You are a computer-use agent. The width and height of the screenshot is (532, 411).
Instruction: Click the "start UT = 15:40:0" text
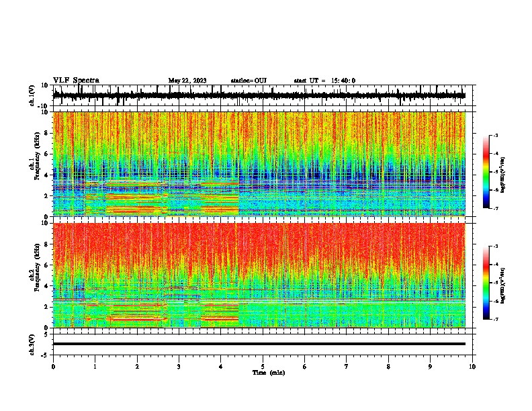coord(324,81)
